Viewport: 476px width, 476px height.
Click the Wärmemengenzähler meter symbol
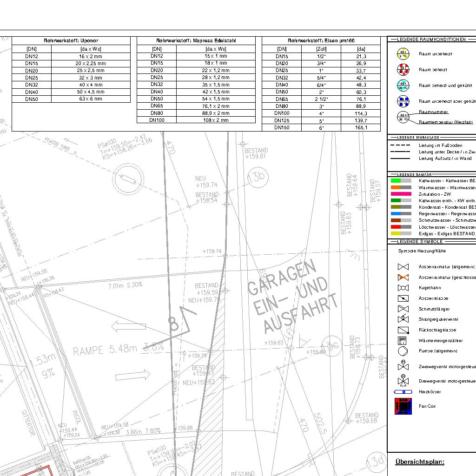(x=403, y=341)
